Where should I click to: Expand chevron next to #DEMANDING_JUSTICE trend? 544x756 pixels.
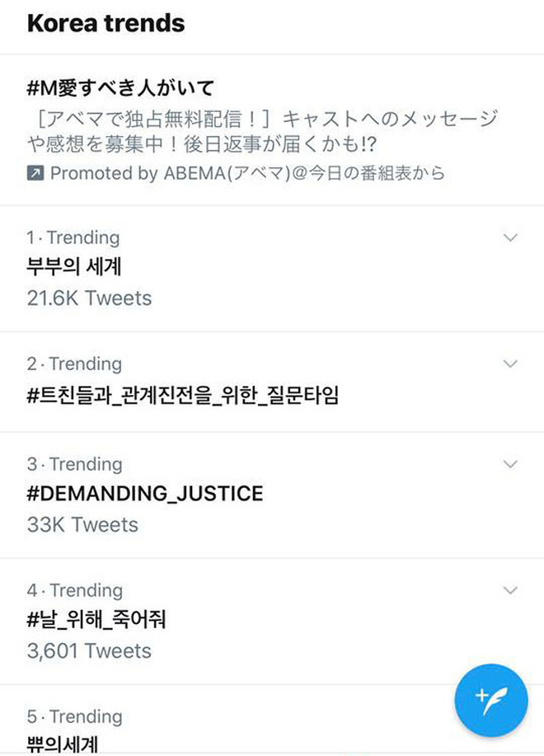[x=510, y=464]
